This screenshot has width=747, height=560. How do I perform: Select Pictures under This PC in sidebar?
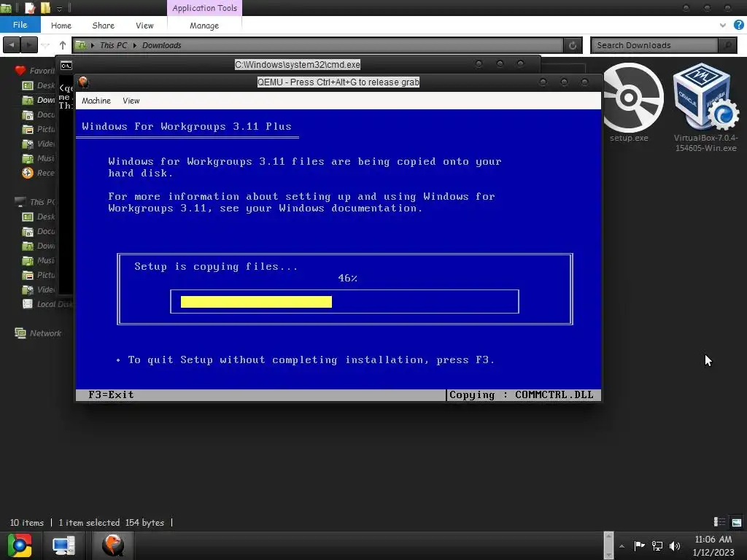point(39,275)
